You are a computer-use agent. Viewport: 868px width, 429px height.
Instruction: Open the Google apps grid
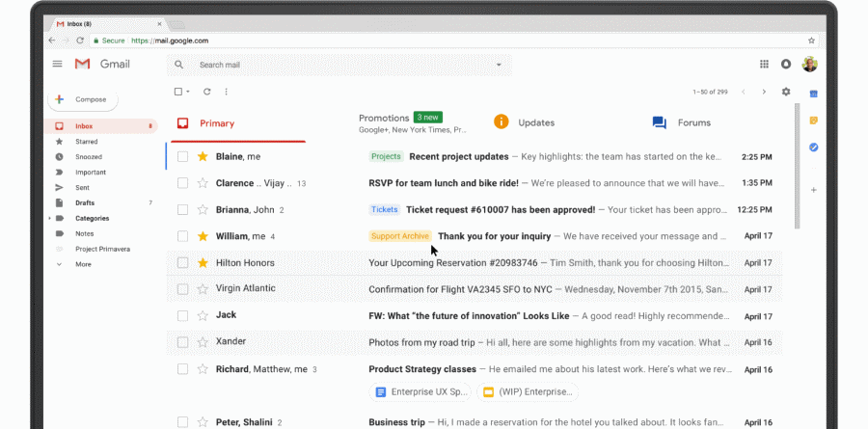pyautogui.click(x=764, y=65)
